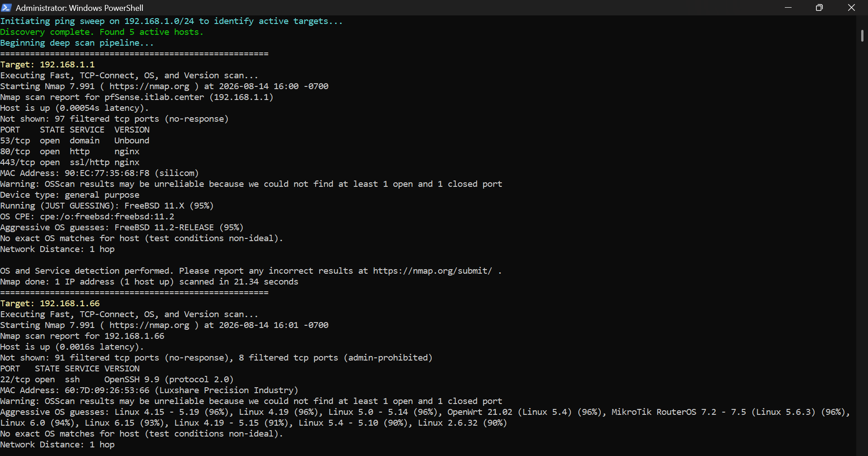The width and height of the screenshot is (868, 456).
Task: Minimize the PowerShell window
Action: [x=788, y=8]
